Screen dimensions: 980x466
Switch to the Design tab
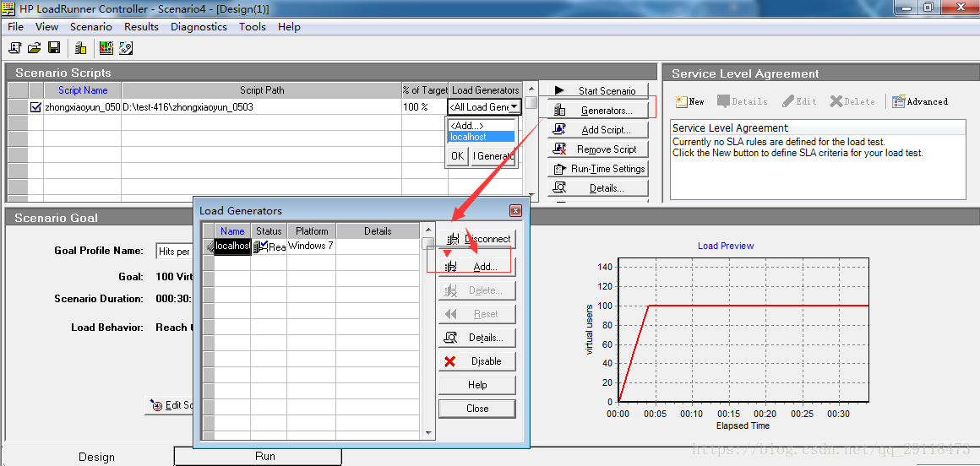(97, 458)
